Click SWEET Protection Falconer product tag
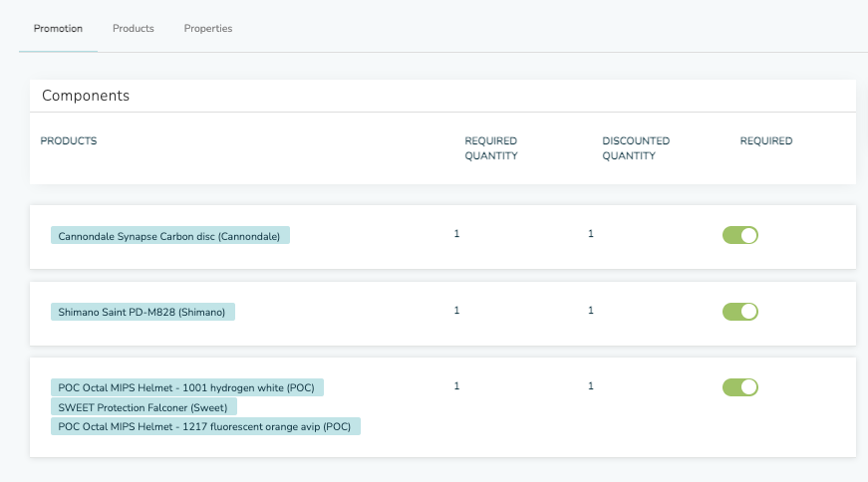The image size is (868, 482). coord(144,406)
